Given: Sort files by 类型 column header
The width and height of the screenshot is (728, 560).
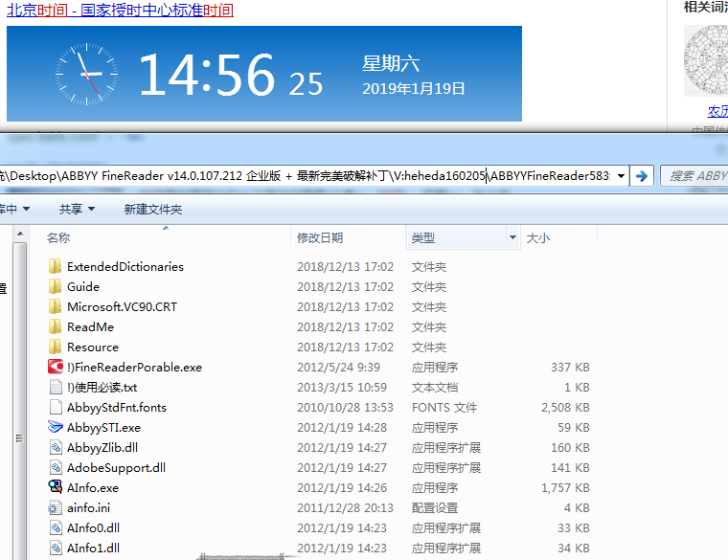Looking at the screenshot, I should (x=423, y=238).
